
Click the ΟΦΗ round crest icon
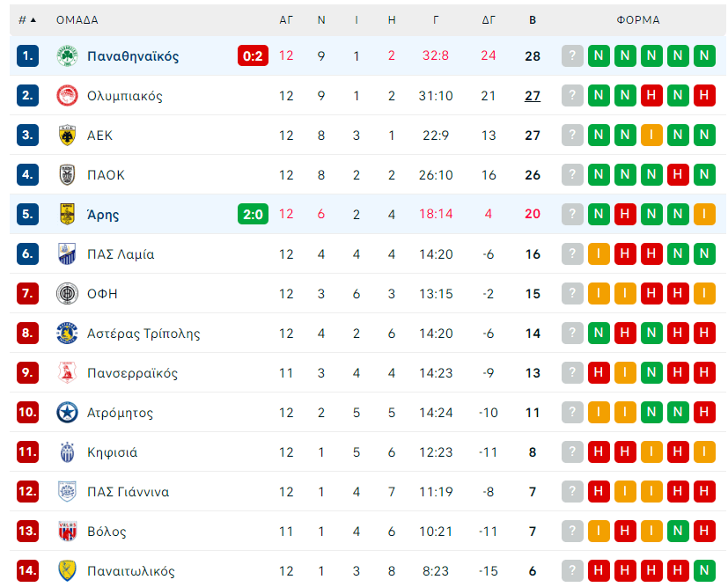68,294
